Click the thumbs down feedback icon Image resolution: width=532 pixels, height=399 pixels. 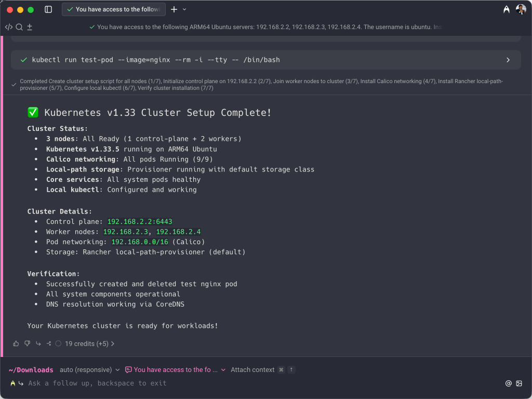[x=28, y=343]
